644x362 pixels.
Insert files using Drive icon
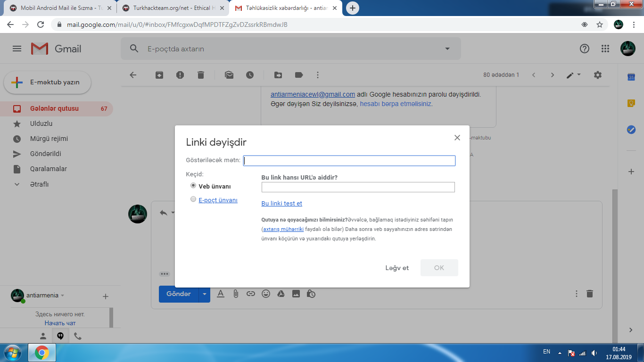[281, 294]
